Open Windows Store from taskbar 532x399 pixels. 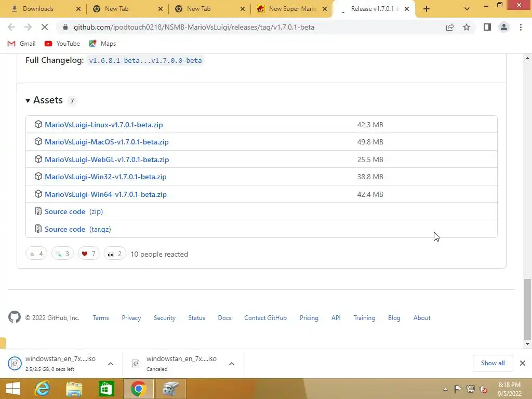106,389
